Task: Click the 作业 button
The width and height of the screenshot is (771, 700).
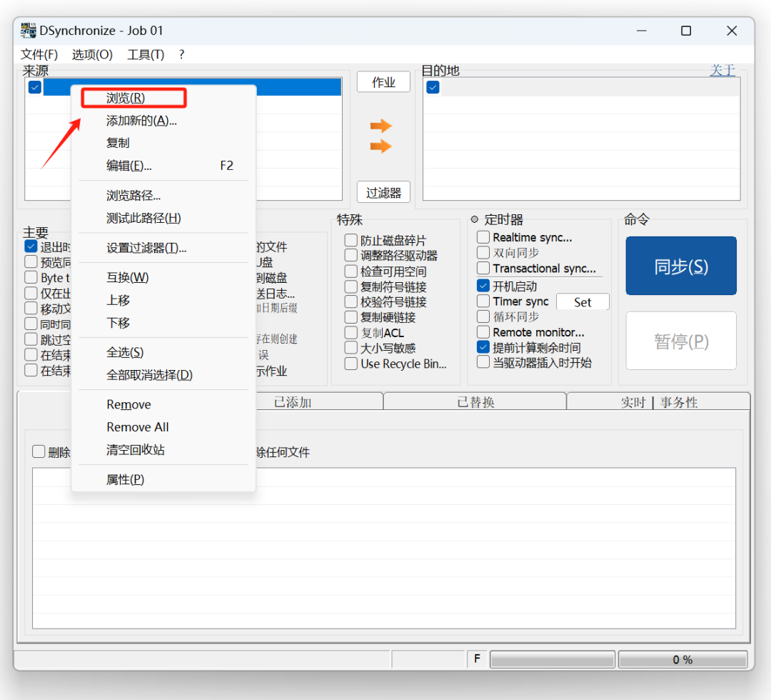Action: tap(383, 82)
